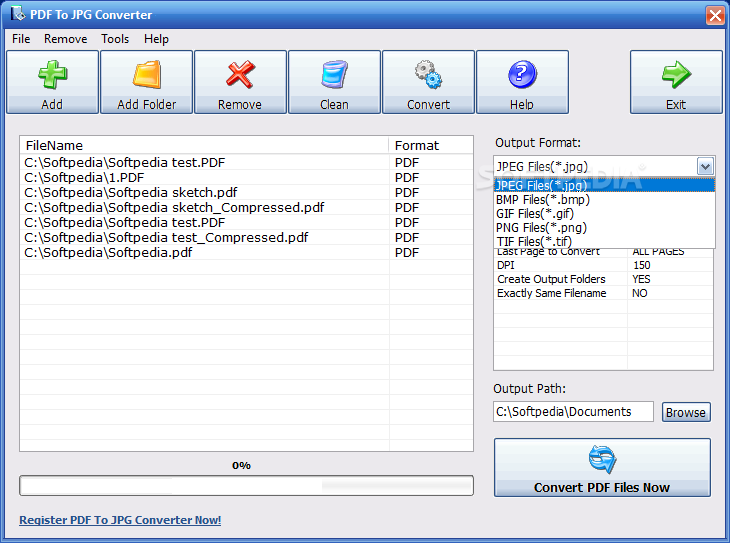Sort by the FileName column header
Image resolution: width=730 pixels, height=543 pixels.
pyautogui.click(x=204, y=145)
